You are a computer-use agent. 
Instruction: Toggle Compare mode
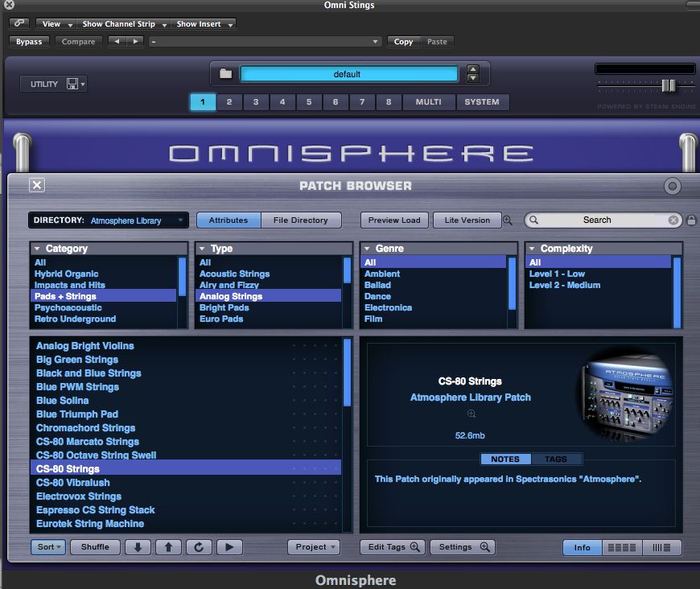point(79,42)
